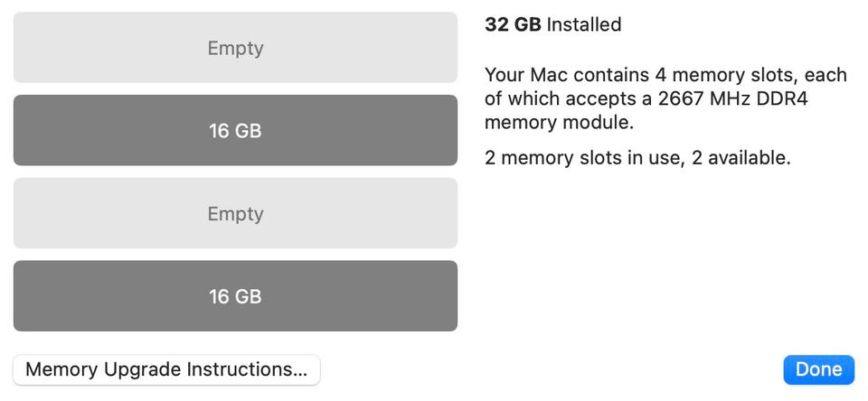Click the word 'Instructions…' on the upgrade button
This screenshot has height=401, width=868.
[247, 369]
